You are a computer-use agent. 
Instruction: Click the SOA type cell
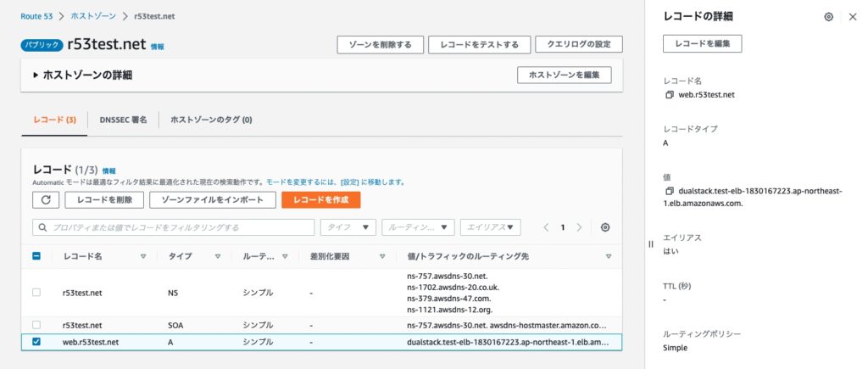175,325
